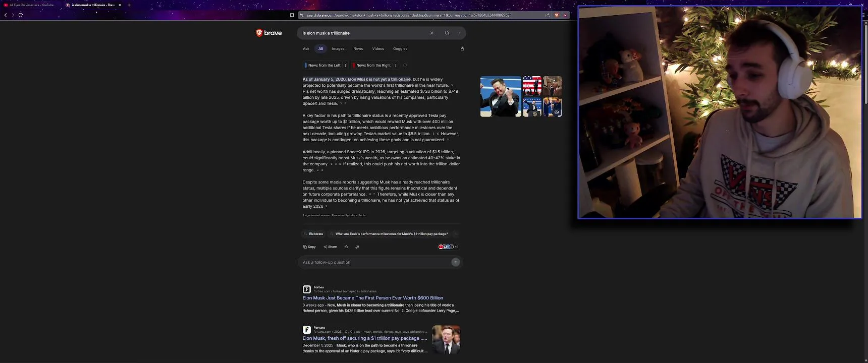
Task: Click the magnifying glass search icon
Action: pyautogui.click(x=447, y=33)
